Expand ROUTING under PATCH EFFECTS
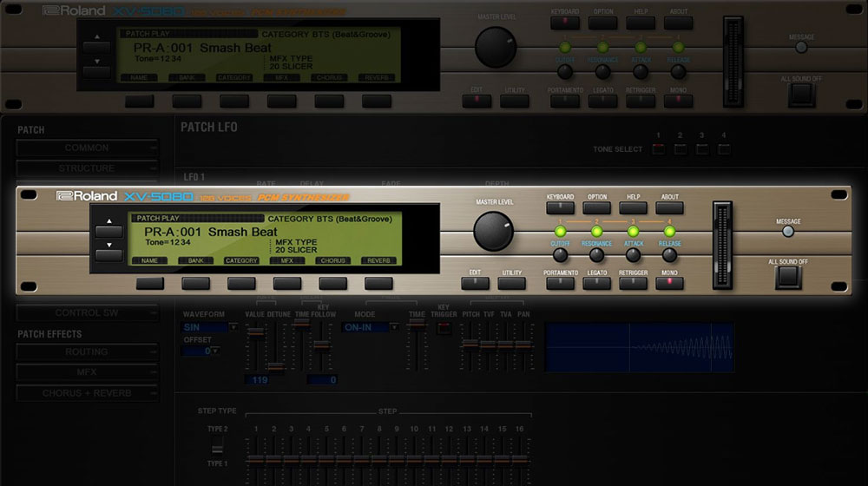Viewport: 868px width, 486px height. tap(87, 352)
